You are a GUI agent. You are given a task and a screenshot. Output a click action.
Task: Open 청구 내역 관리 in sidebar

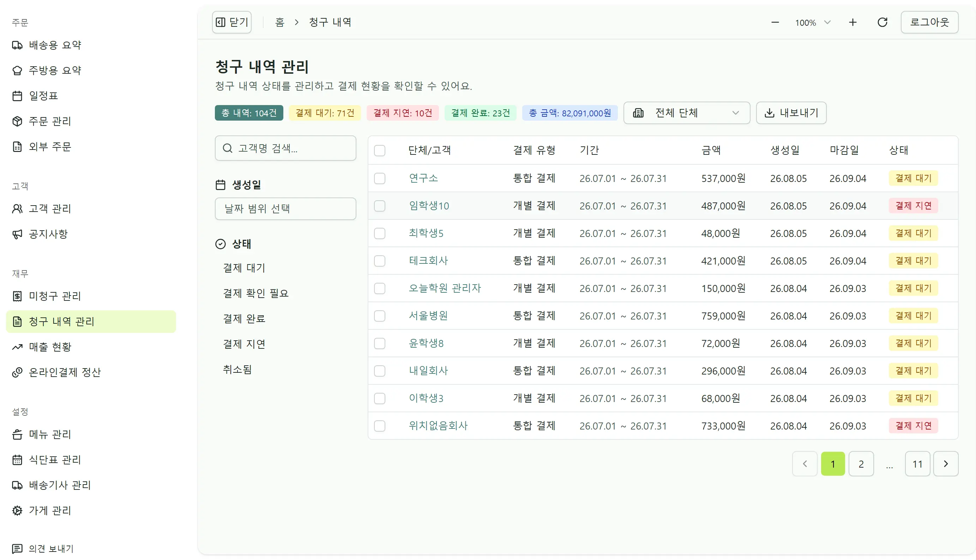click(91, 321)
